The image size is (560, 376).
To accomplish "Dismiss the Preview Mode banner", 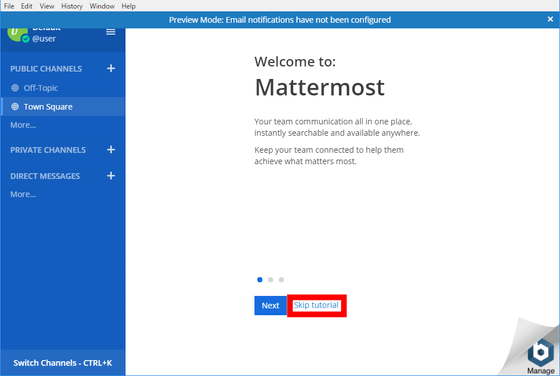I will pos(550,19).
